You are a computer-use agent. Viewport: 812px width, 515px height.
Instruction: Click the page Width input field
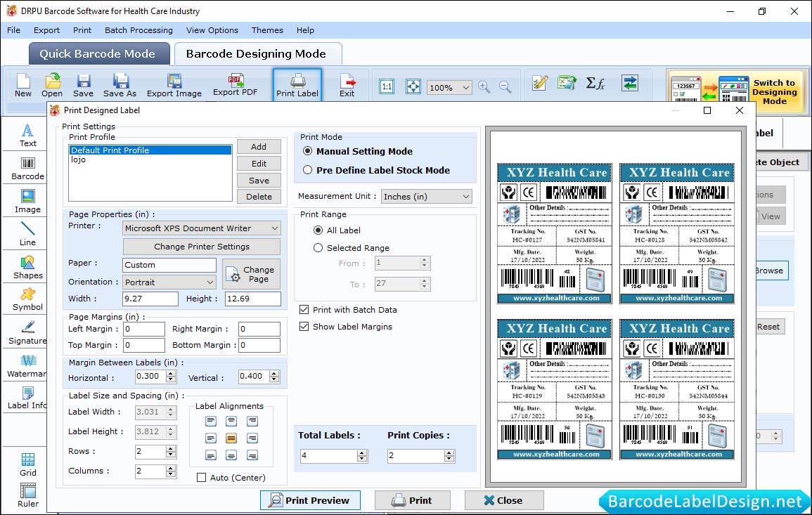(150, 299)
